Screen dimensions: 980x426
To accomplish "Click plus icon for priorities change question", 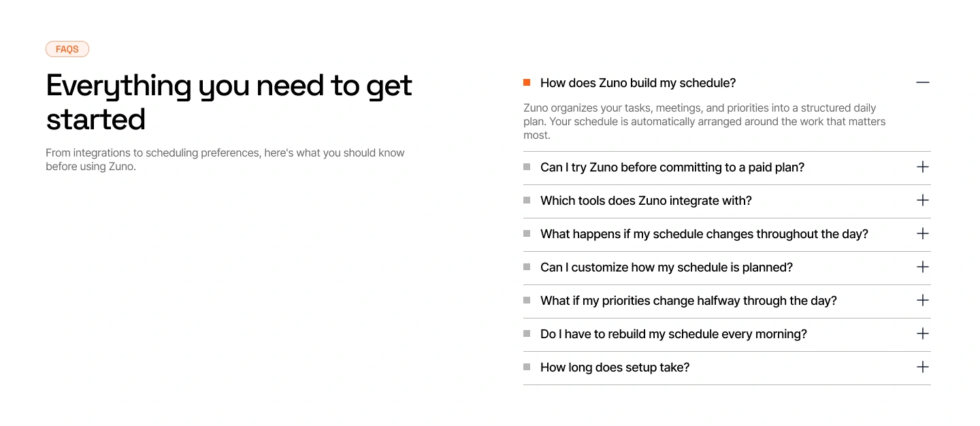I will [x=922, y=300].
